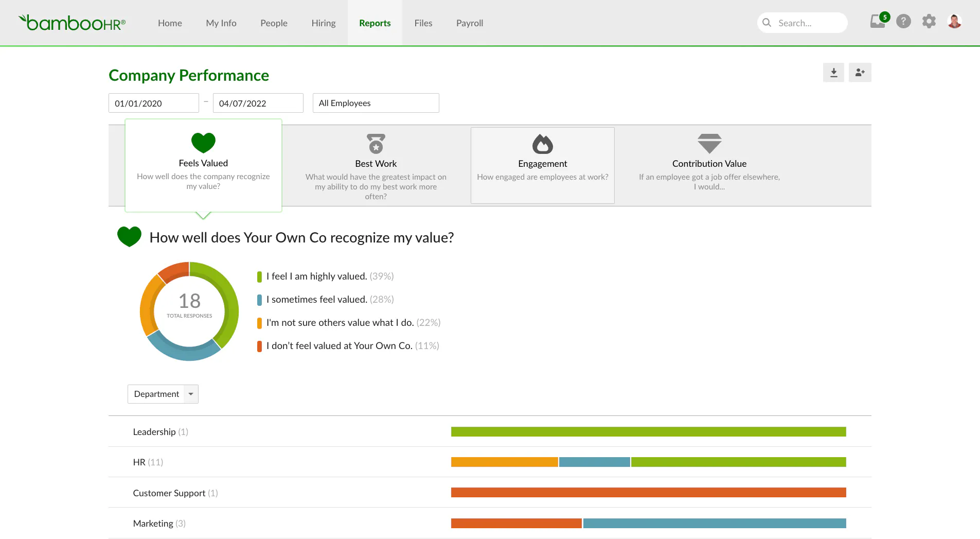Select the Contribution Value card
The width and height of the screenshot is (980, 539).
tap(709, 165)
